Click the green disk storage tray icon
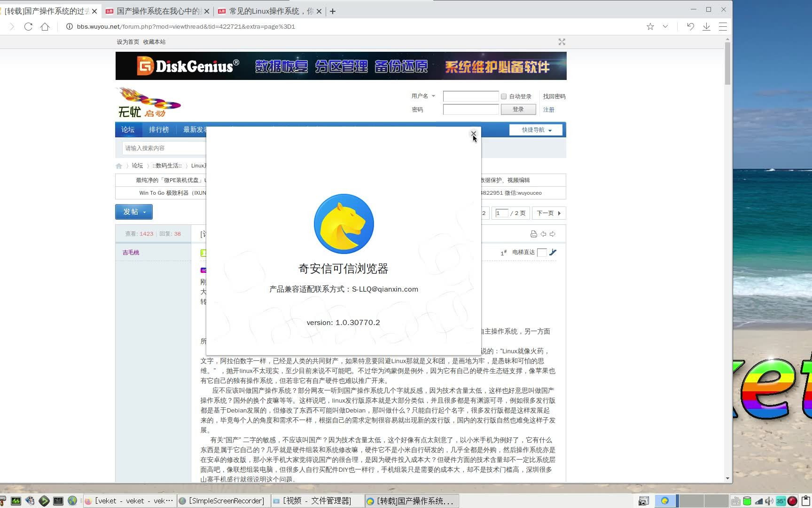Screen dimensions: 812x508 [747, 501]
